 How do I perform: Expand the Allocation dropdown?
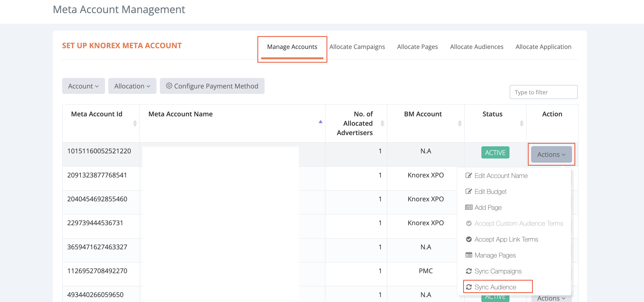(x=132, y=86)
